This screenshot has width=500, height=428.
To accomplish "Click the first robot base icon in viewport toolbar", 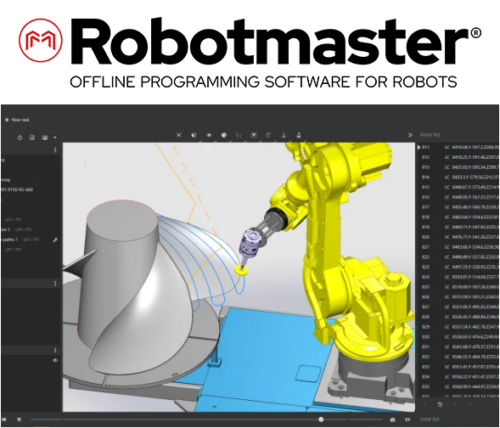I will (x=284, y=135).
